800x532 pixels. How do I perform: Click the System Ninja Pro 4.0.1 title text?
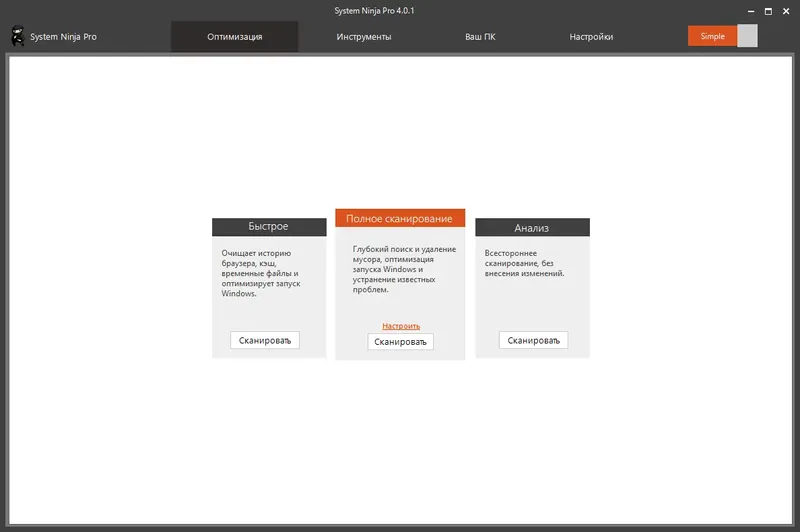[374, 11]
